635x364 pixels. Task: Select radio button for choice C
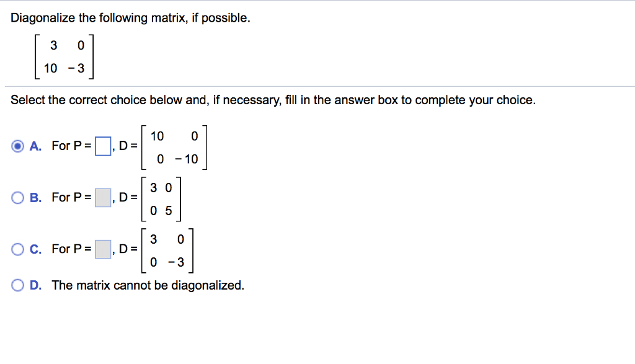tap(17, 249)
